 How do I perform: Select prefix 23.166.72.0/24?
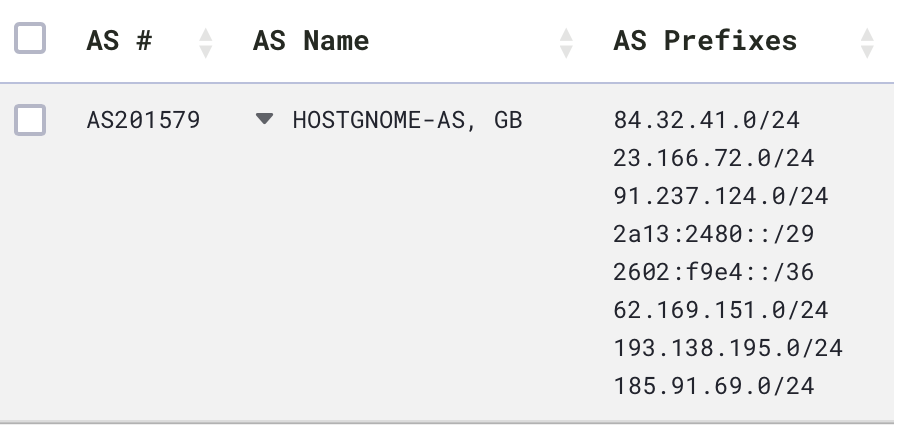(714, 159)
